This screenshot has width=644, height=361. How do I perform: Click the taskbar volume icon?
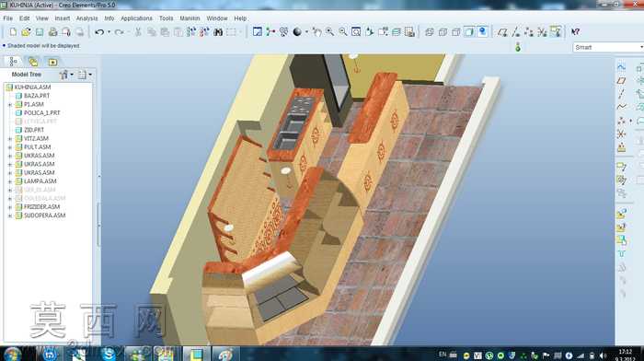tap(603, 355)
